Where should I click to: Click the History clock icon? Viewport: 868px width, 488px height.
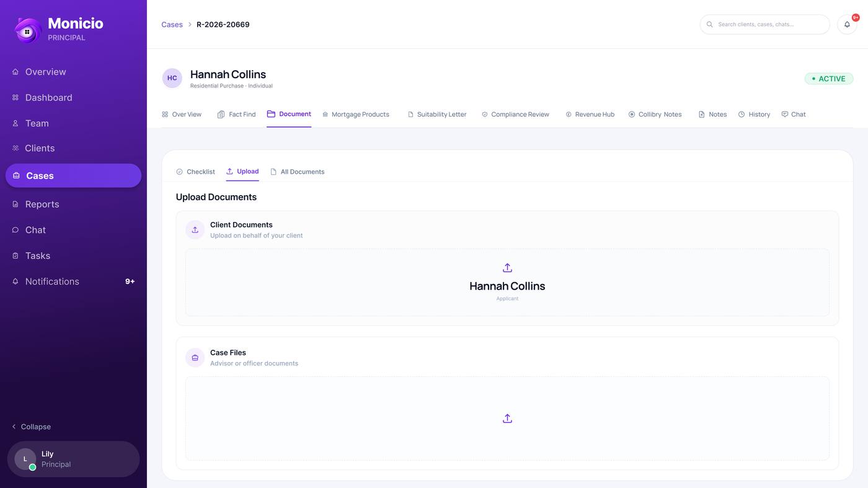(x=742, y=114)
